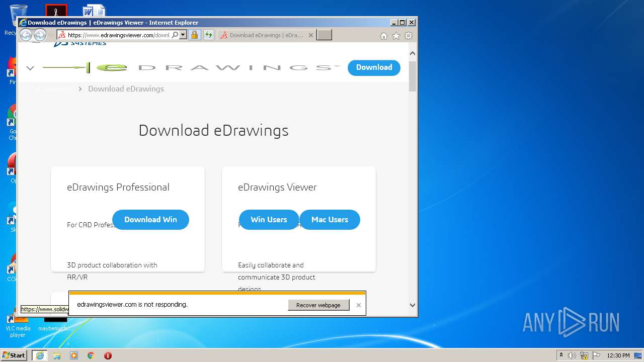Open the Favorites star icon

pos(396,36)
